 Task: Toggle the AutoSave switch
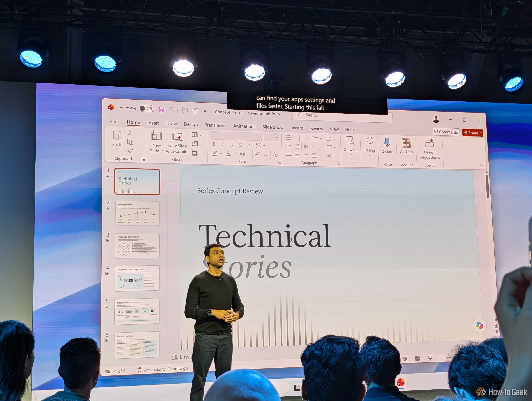(146, 109)
